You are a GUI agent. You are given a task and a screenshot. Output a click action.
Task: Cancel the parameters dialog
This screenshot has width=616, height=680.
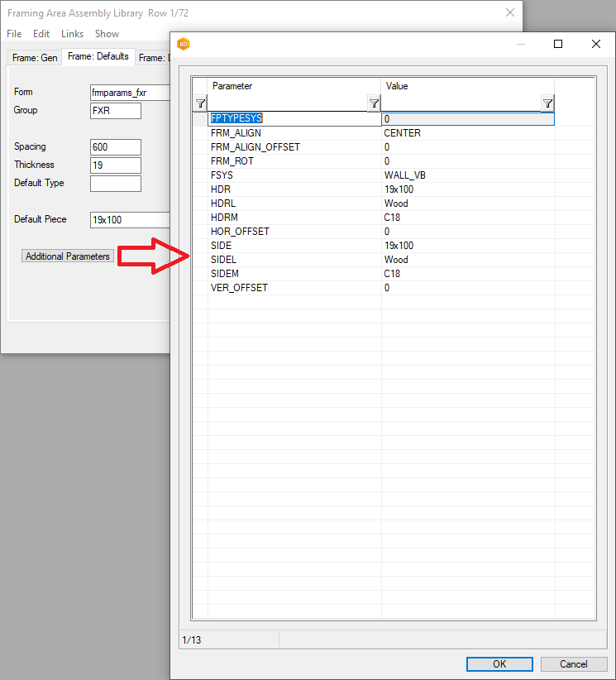[573, 663]
